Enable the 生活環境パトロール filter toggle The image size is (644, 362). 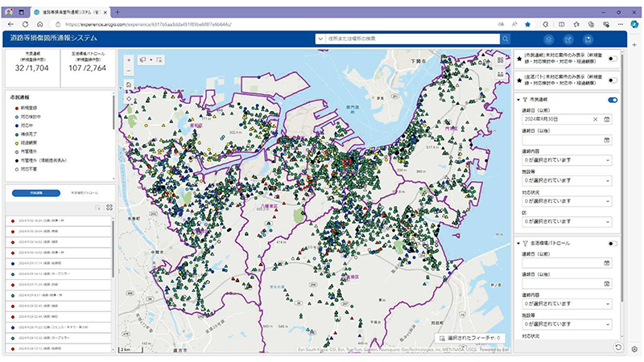click(613, 243)
